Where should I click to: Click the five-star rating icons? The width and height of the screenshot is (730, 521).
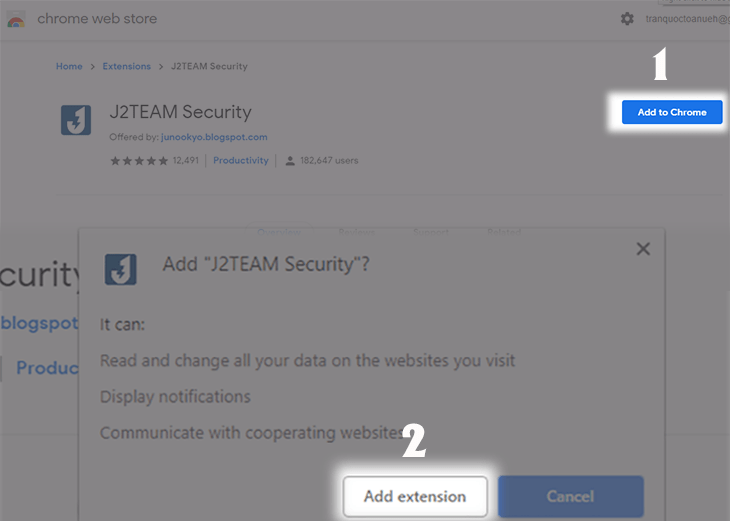pyautogui.click(x=139, y=161)
